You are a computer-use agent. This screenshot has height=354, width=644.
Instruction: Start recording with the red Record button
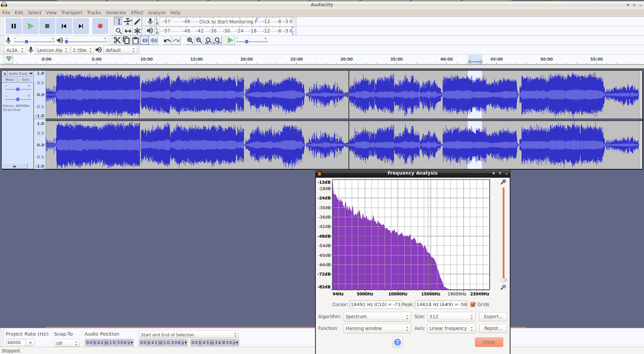point(100,26)
